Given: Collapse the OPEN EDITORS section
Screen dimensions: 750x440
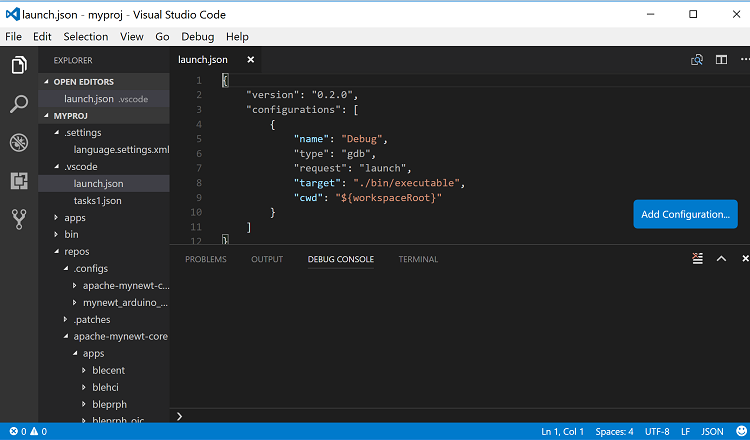Looking at the screenshot, I should [83, 82].
